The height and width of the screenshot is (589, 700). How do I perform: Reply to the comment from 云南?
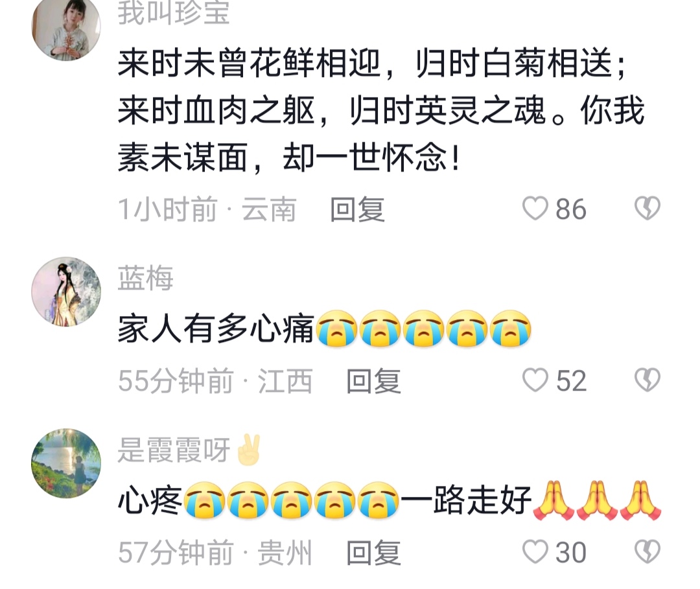click(357, 209)
